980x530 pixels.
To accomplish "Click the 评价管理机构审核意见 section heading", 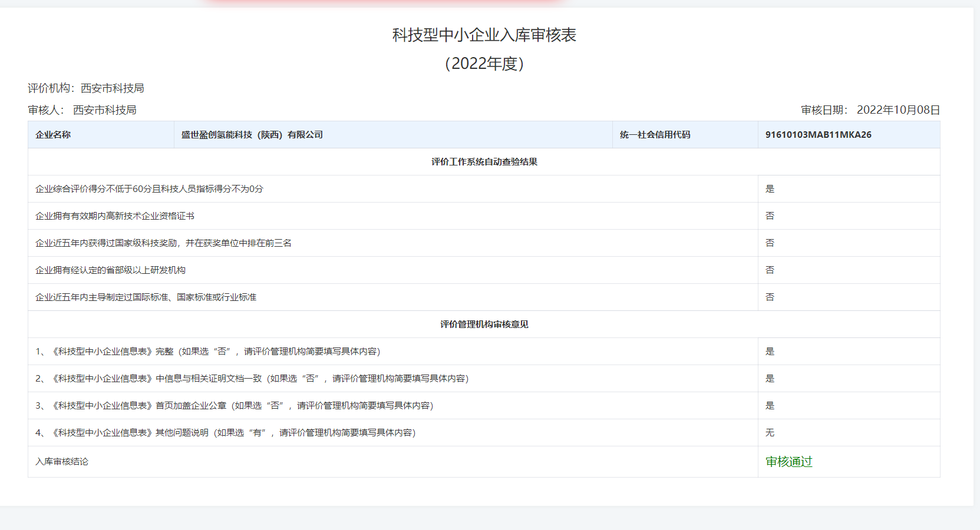I will click(484, 324).
